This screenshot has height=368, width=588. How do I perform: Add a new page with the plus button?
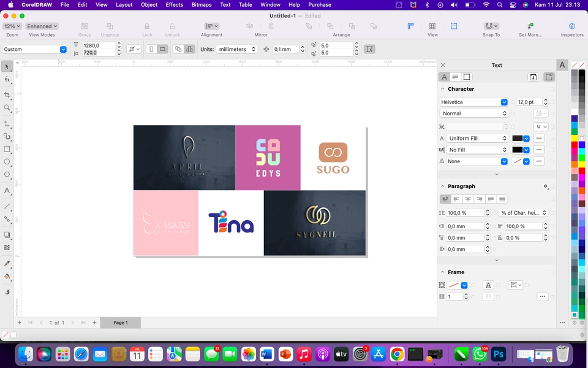19,322
